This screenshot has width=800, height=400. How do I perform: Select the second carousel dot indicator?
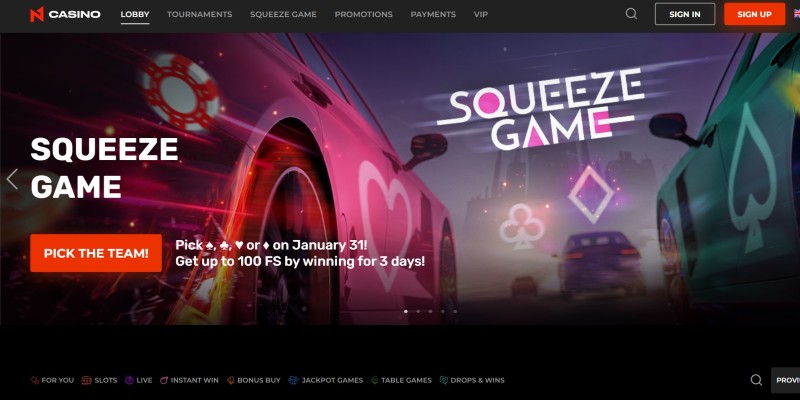point(418,311)
